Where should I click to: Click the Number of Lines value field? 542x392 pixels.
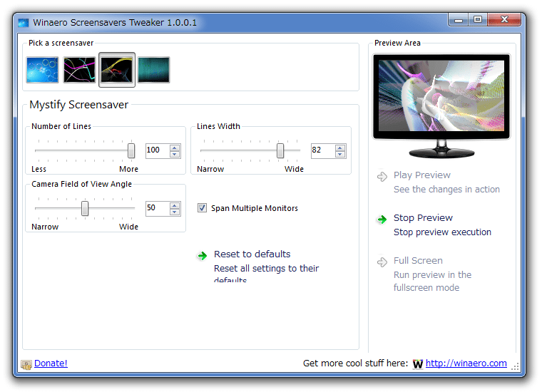(158, 150)
